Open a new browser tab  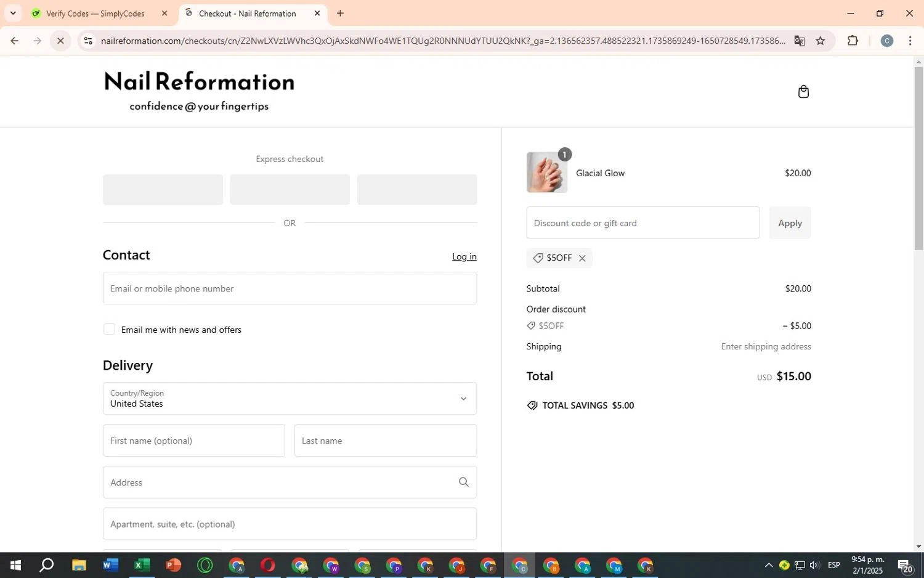point(340,13)
